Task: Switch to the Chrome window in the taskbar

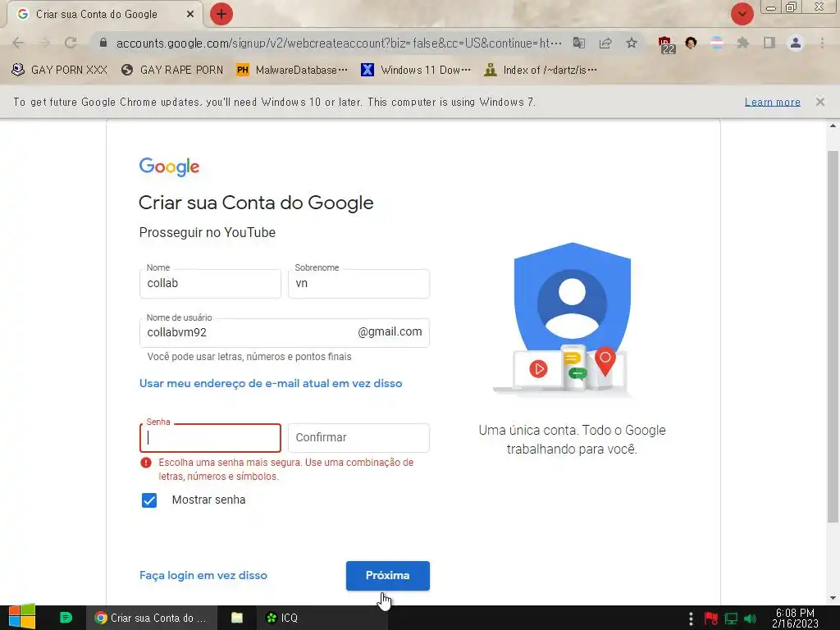Action: tap(151, 618)
